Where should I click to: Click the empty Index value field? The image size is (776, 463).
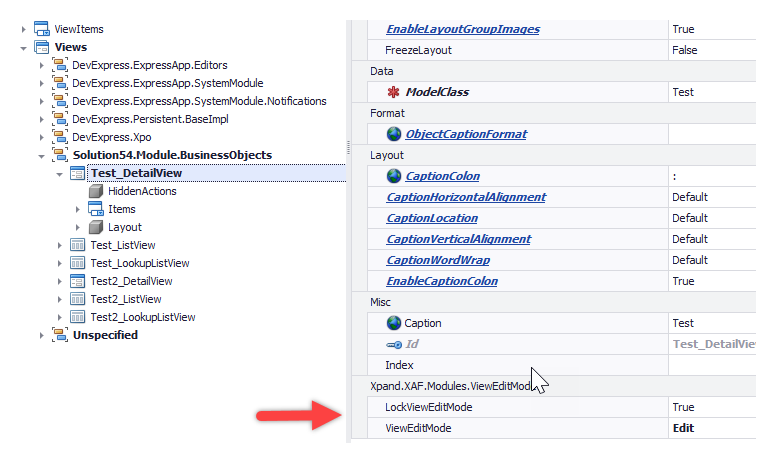(x=713, y=365)
